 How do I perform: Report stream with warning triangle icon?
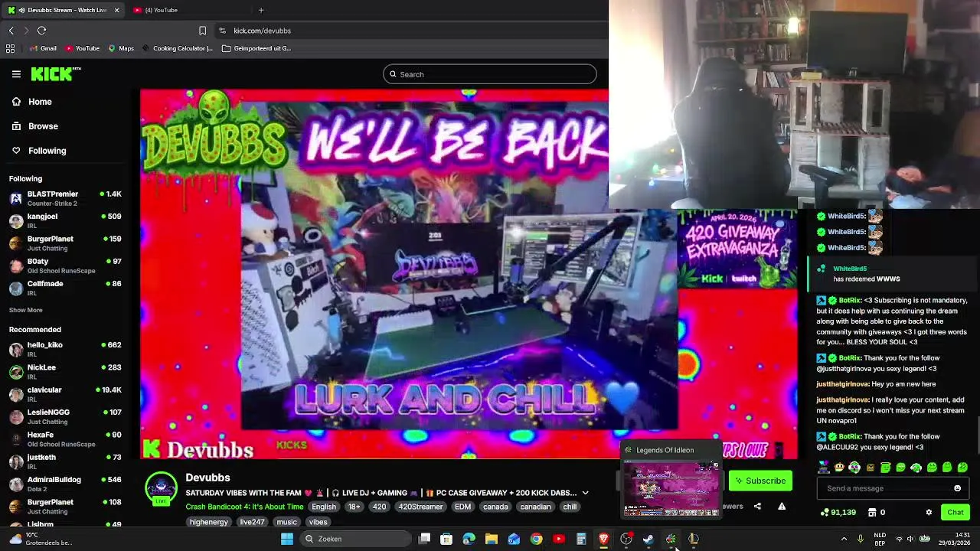point(782,506)
